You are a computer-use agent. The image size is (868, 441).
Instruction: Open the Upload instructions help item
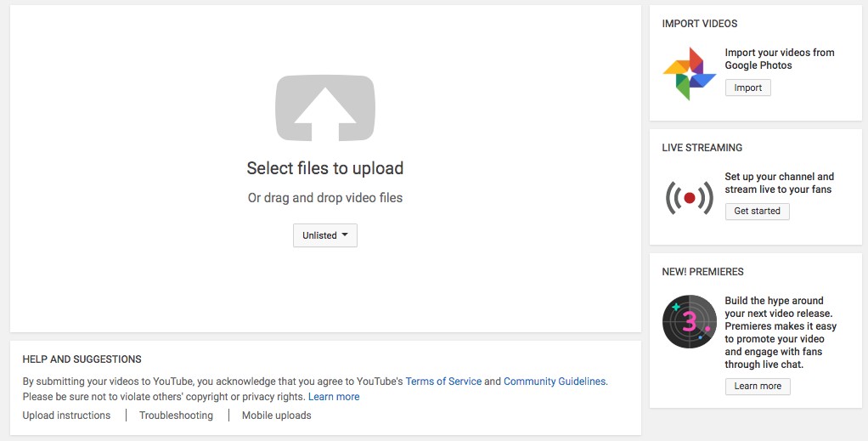(x=66, y=416)
